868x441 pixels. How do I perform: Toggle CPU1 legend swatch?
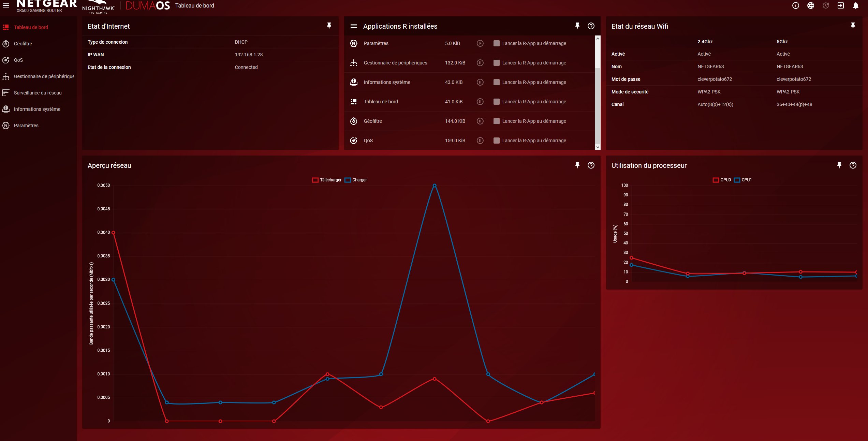coord(737,180)
